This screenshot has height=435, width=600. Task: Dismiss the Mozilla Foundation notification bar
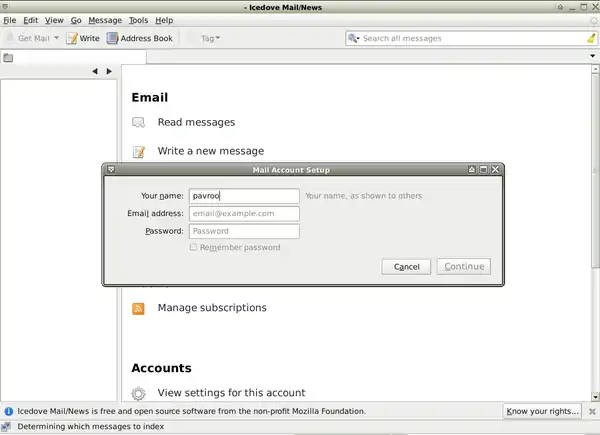pyautogui.click(x=591, y=411)
